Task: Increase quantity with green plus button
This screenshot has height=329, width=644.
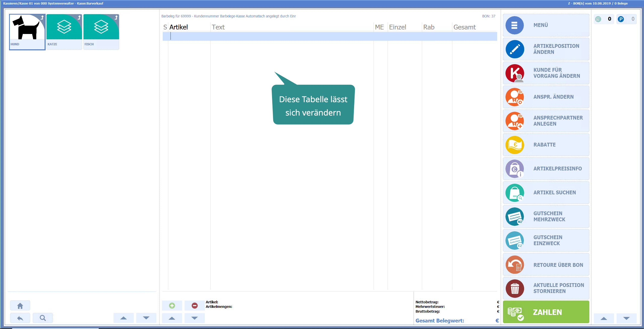Action: 172,306
